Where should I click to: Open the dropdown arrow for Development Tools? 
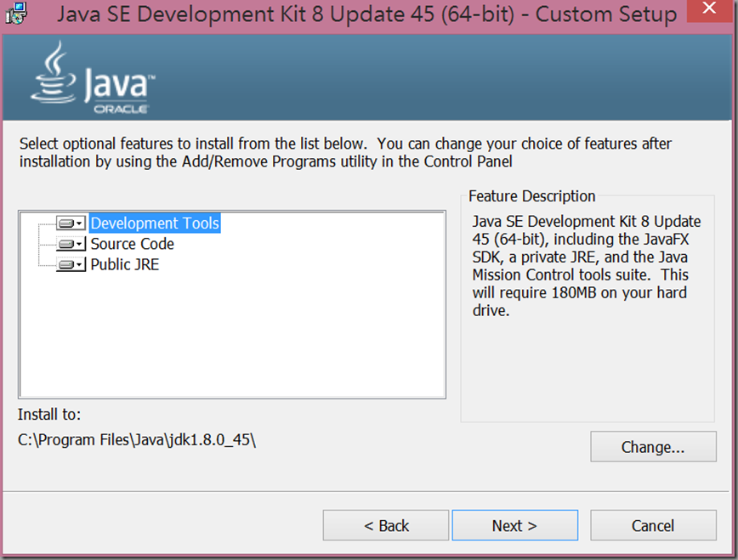tap(79, 223)
